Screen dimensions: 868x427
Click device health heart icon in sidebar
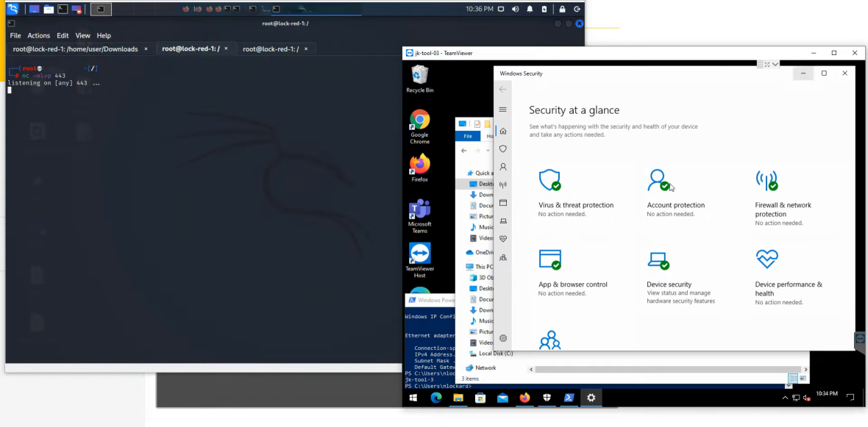502,239
